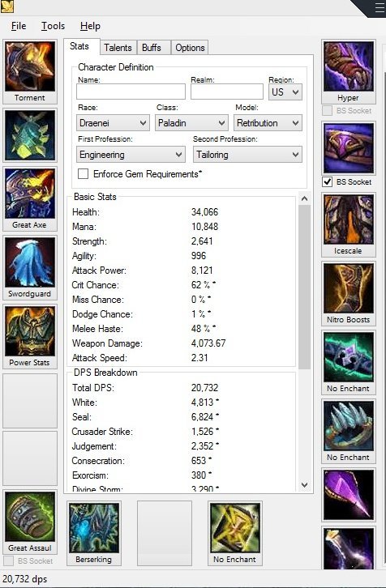Select the Power Stats chest slot
The image size is (386, 588).
(x=30, y=336)
